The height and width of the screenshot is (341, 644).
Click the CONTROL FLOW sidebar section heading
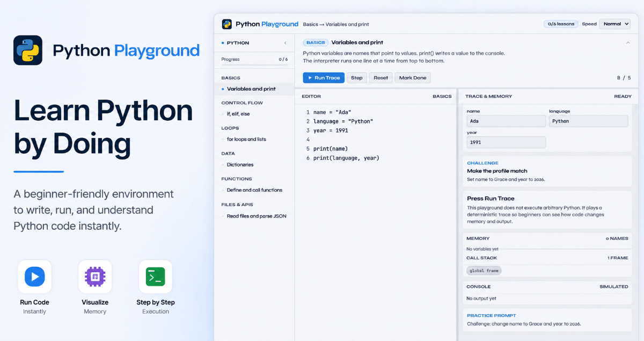(242, 103)
